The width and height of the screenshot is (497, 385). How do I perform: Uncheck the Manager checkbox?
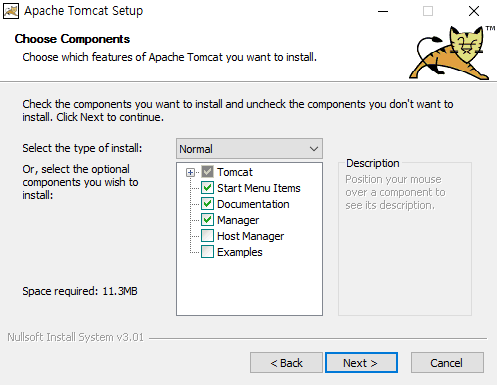(x=207, y=220)
